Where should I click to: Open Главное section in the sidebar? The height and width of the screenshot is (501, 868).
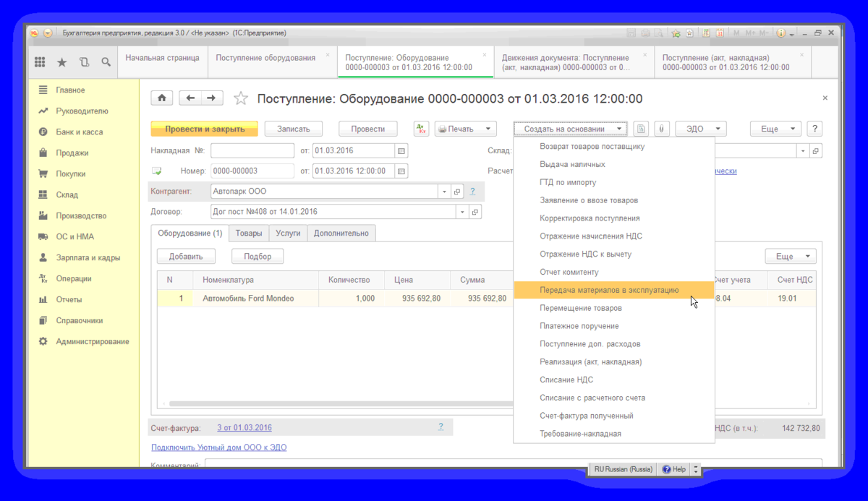pyautogui.click(x=71, y=90)
